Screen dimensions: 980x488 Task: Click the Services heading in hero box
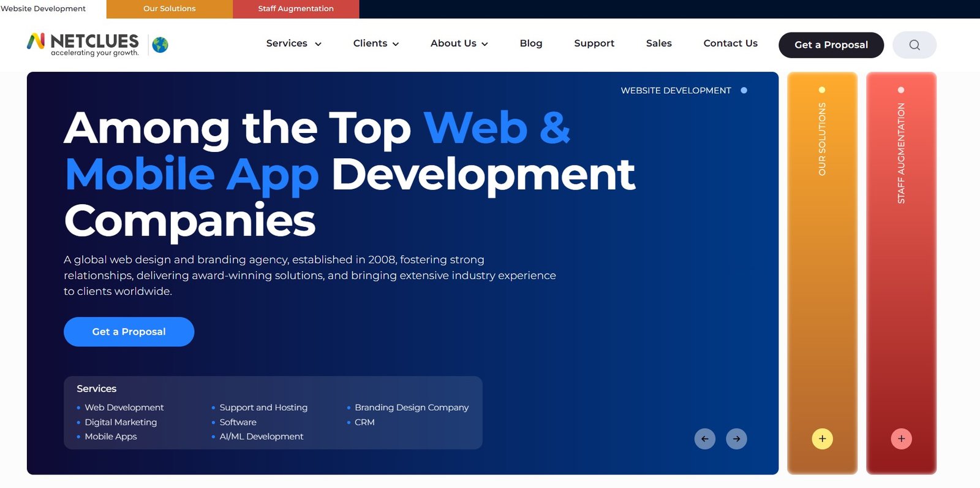point(97,389)
